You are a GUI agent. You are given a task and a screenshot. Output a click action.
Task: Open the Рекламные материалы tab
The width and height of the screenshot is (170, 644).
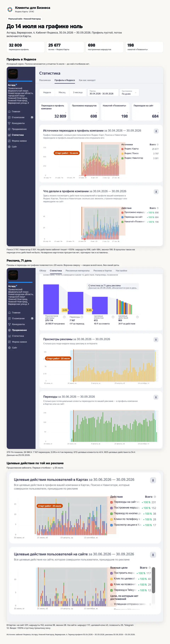tap(78, 271)
